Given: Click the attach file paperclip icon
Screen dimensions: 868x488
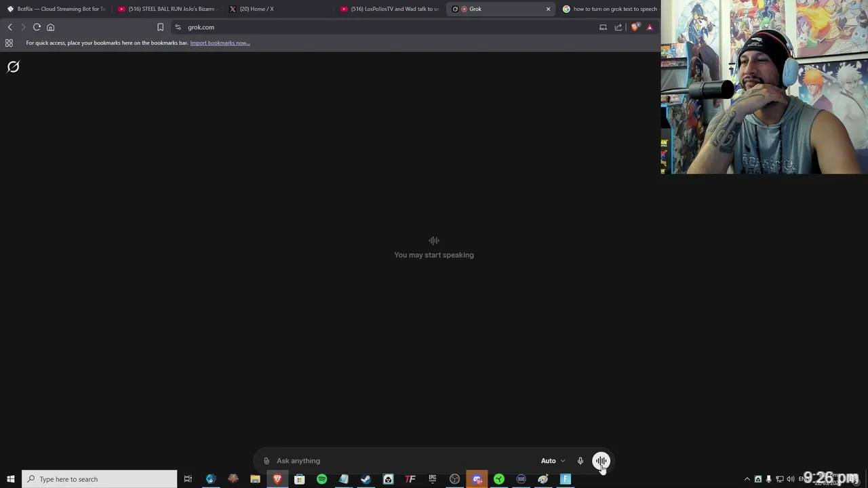Looking at the screenshot, I should (x=267, y=461).
